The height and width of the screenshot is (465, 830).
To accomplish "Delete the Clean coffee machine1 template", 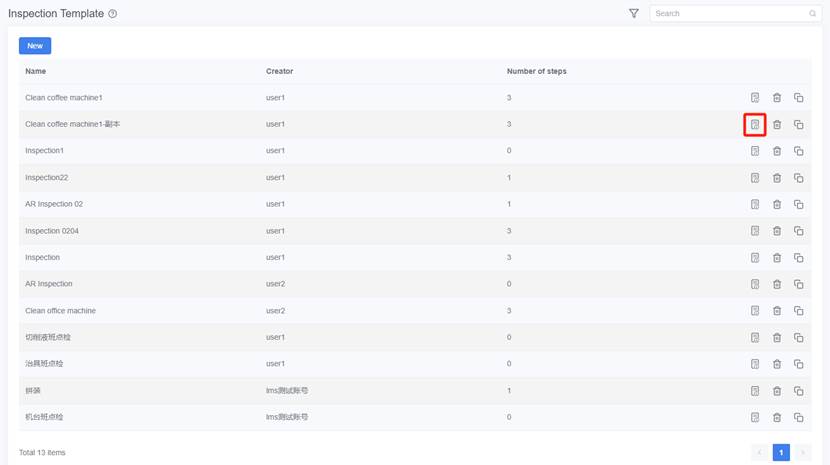I will point(777,97).
